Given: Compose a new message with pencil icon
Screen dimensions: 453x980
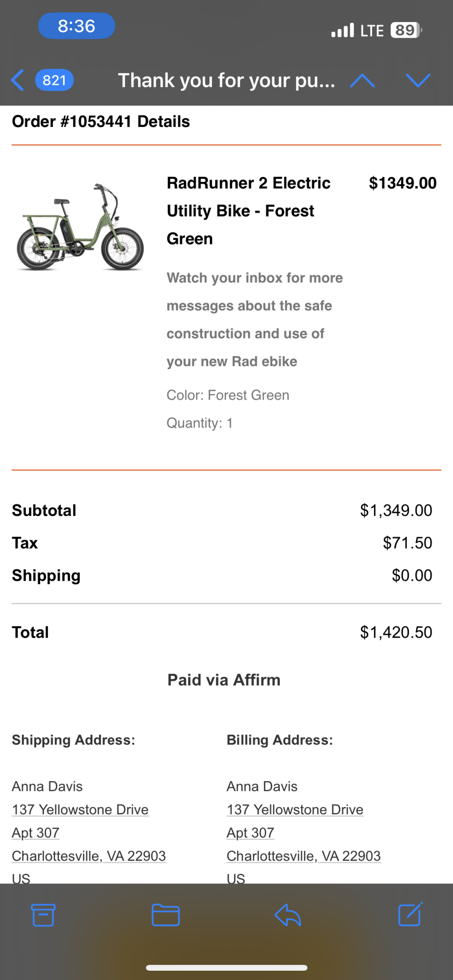Looking at the screenshot, I should coord(410,915).
